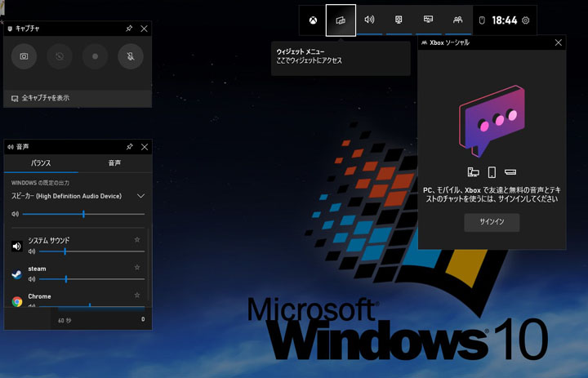Mute the System Sounds volume icon
The image size is (588, 378).
[32, 251]
